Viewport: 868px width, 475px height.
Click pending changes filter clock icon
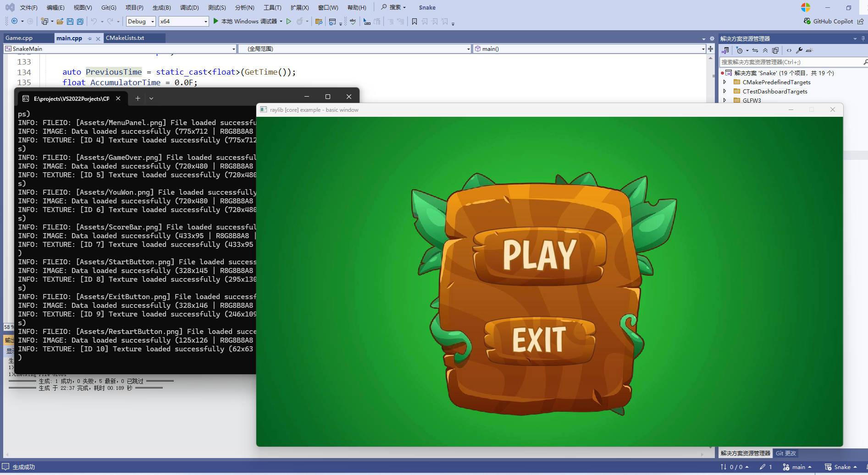pos(739,50)
